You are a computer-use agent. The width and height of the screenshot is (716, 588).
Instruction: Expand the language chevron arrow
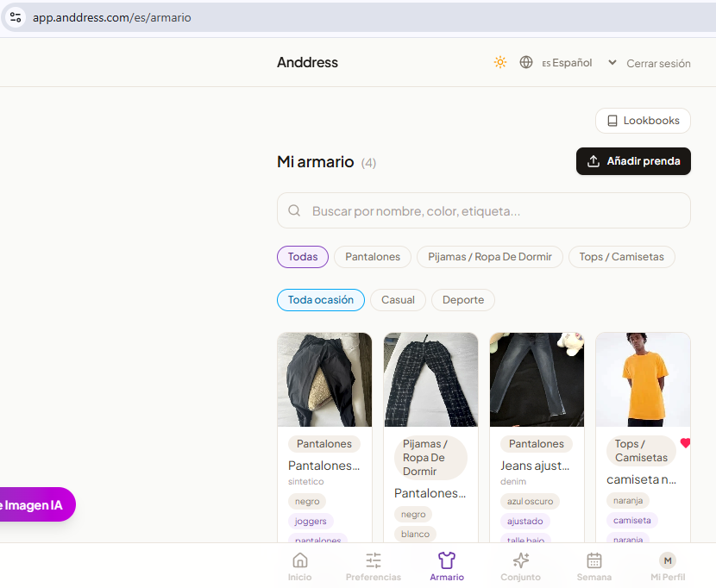612,63
